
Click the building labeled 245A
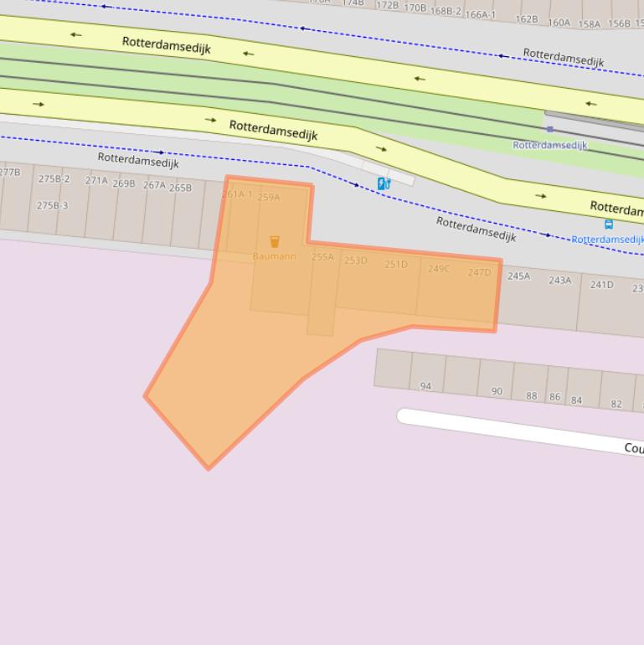point(518,276)
